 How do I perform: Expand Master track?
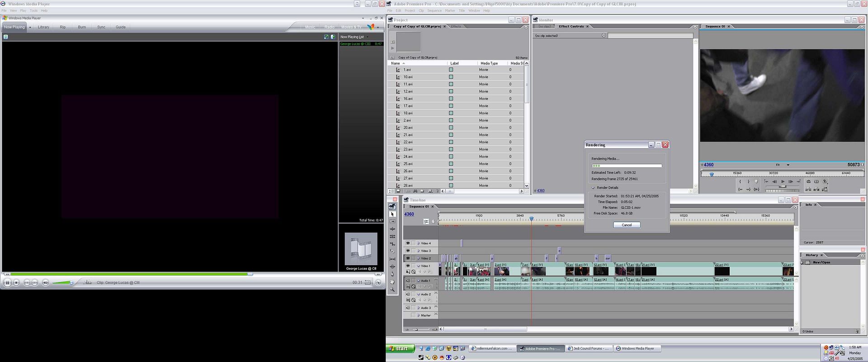tap(419, 315)
